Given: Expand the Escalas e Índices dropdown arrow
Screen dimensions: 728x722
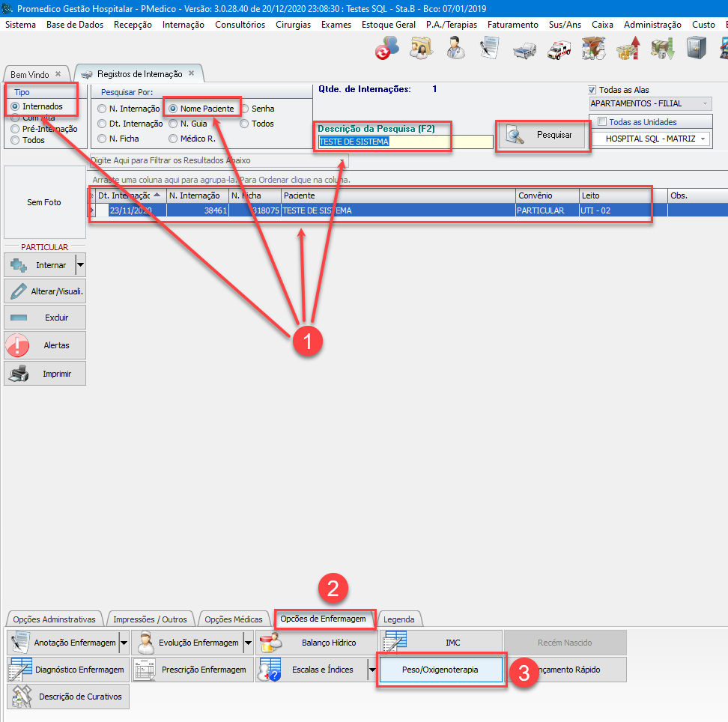Looking at the screenshot, I should point(372,670).
